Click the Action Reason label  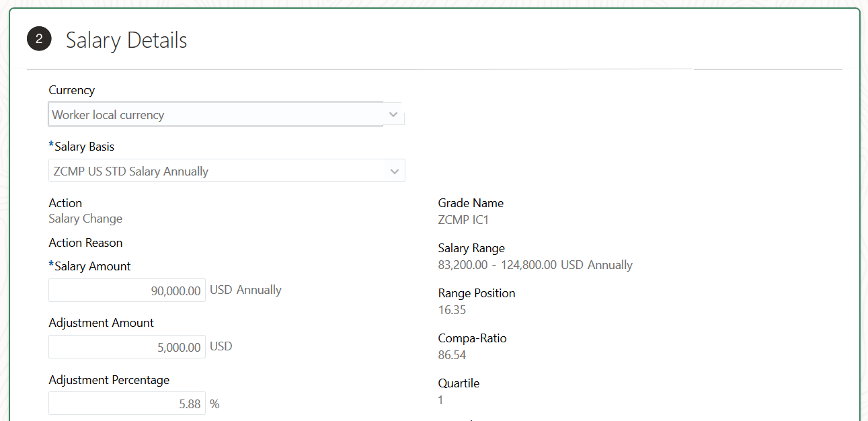coord(85,243)
